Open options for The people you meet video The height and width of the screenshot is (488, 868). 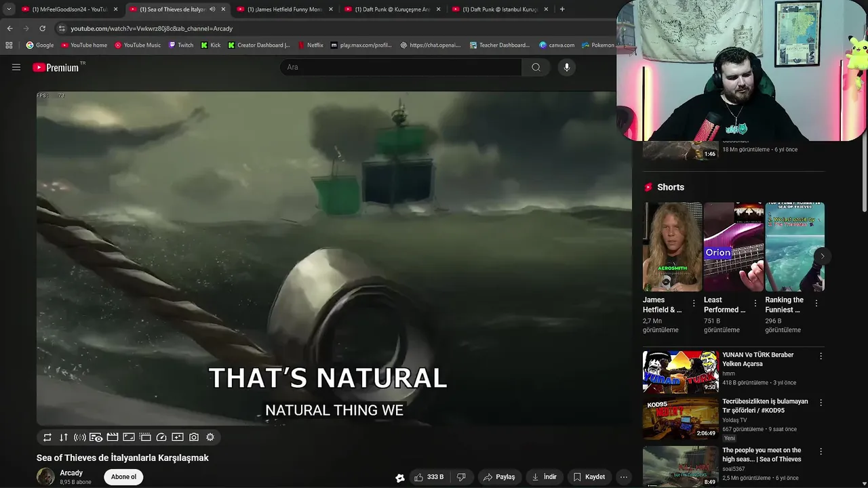(821, 451)
